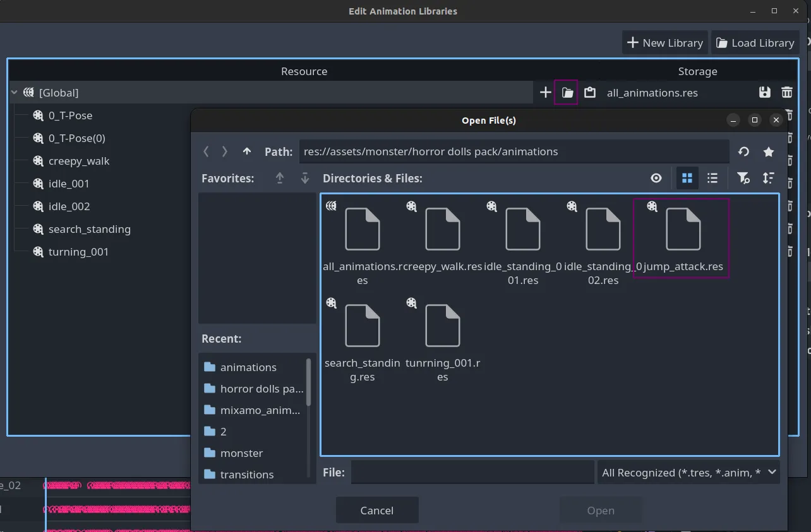Favorite the current folder with star icon
811x532 pixels.
point(768,151)
